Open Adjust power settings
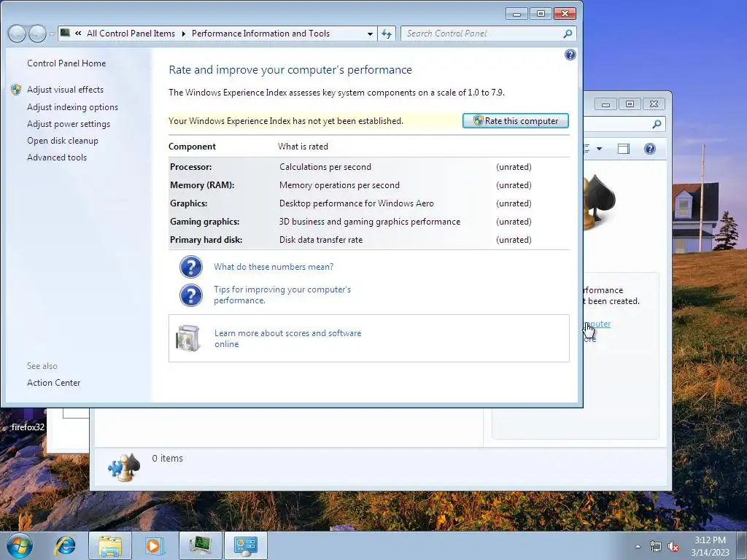747x560 pixels. coord(68,124)
